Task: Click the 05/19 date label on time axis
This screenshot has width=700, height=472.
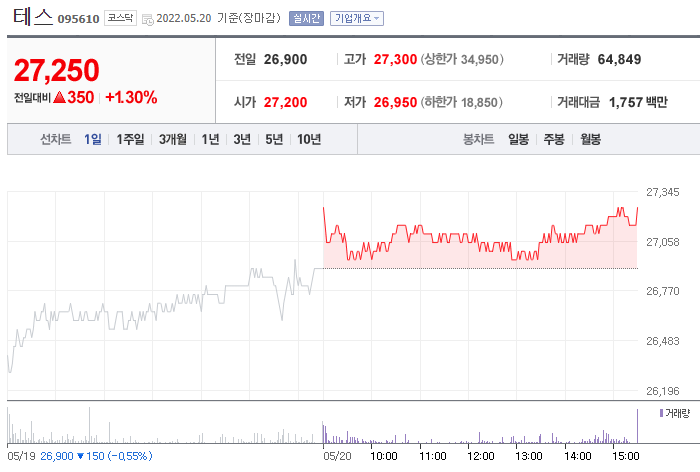Action: (21, 456)
